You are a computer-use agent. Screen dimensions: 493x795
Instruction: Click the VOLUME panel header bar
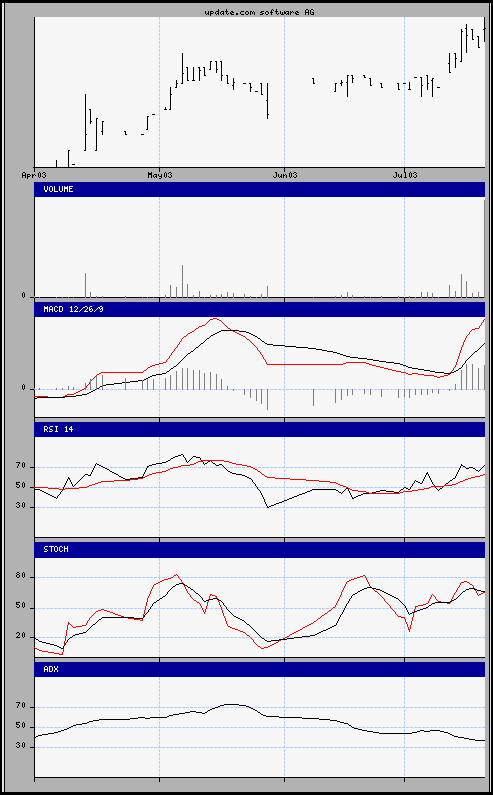pyautogui.click(x=260, y=190)
